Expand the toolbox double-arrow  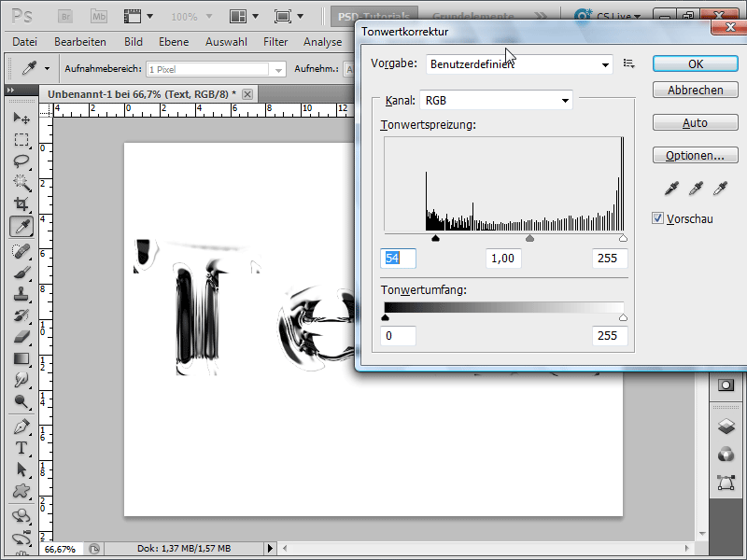(x=11, y=90)
